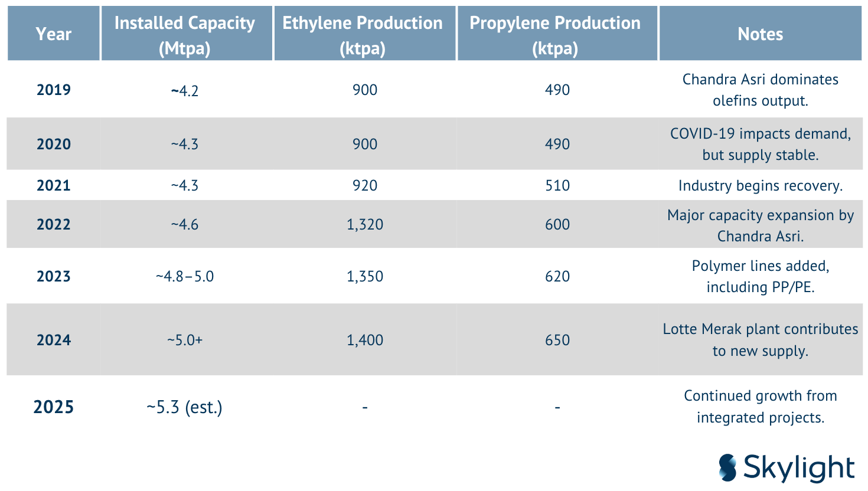Image resolution: width=868 pixels, height=491 pixels.
Task: Click the 2025 year cell
Action: [53, 407]
